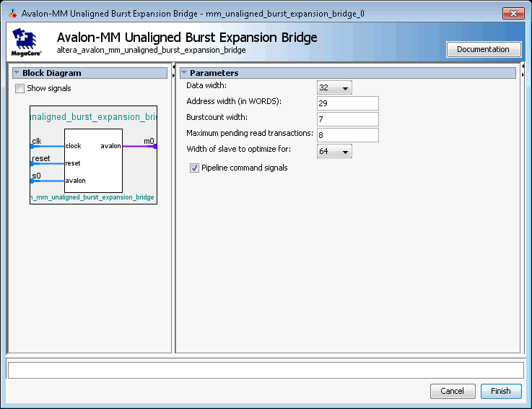Click Maximum pending read transactions field
The image size is (532, 409).
[348, 135]
